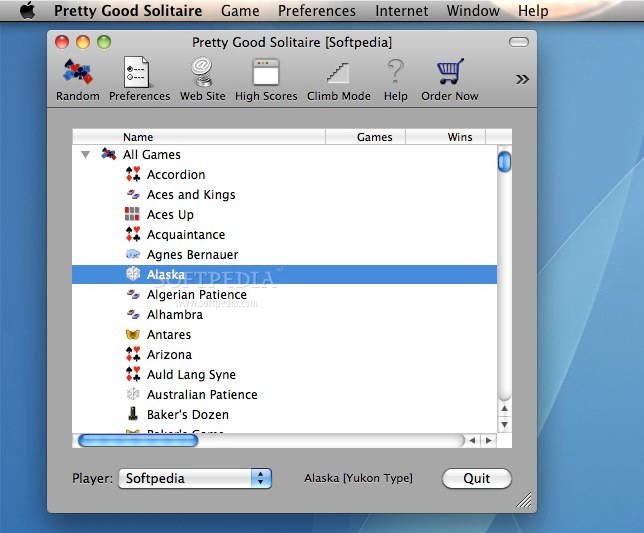Viewport: 644px width, 533px height.
Task: Activate Climb Mode toolbar icon
Action: [338, 73]
